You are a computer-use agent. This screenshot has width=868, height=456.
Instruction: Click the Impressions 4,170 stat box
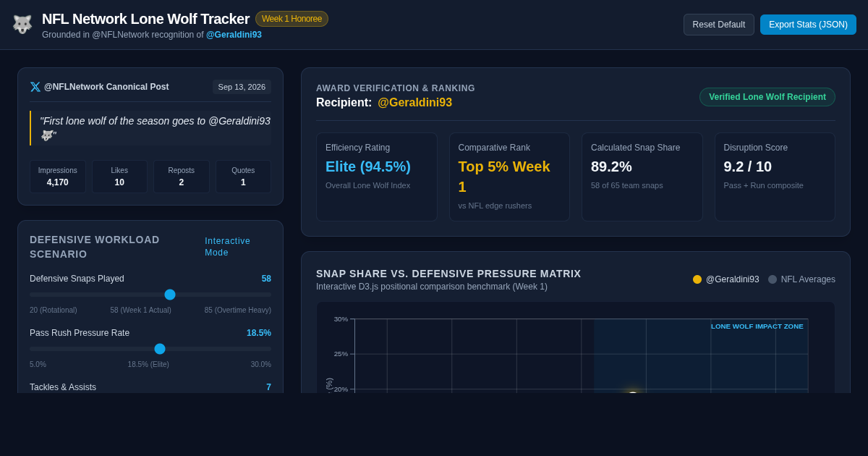(58, 177)
